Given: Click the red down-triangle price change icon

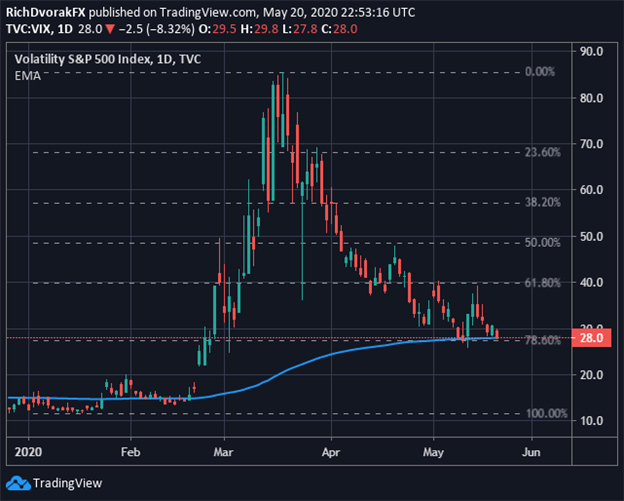Looking at the screenshot, I should (110, 29).
